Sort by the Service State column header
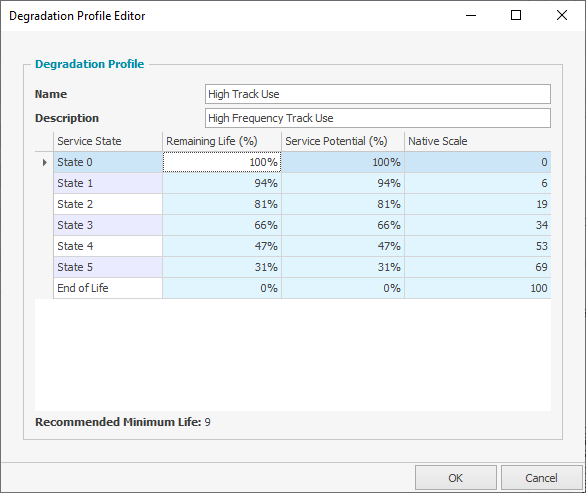Image resolution: width=586 pixels, height=493 pixels. (x=108, y=141)
